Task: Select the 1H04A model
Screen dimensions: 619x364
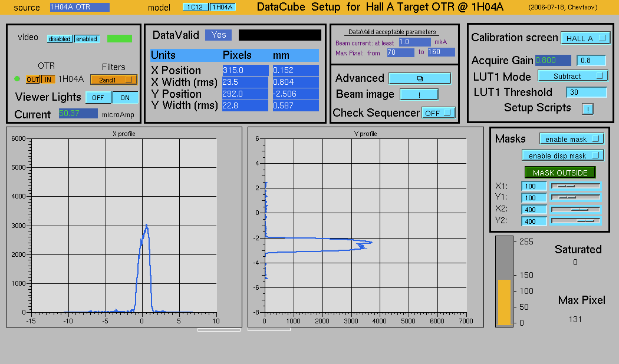Action: pos(222,7)
